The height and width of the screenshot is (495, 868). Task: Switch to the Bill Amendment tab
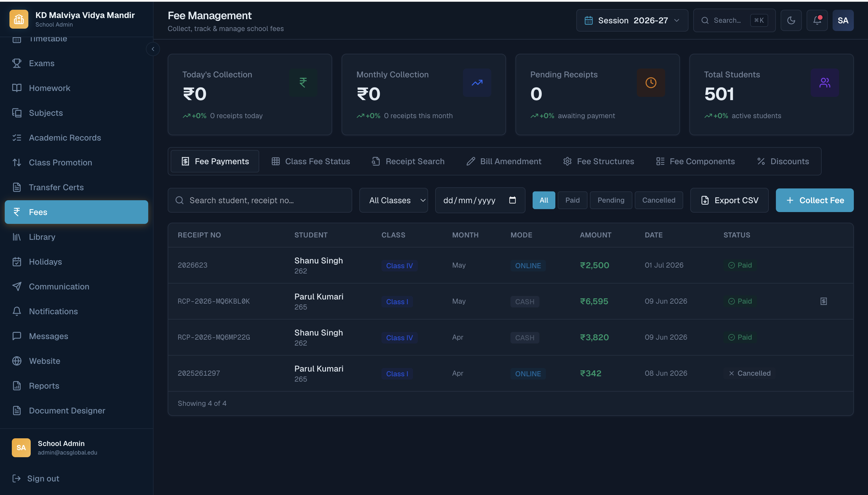pos(504,162)
